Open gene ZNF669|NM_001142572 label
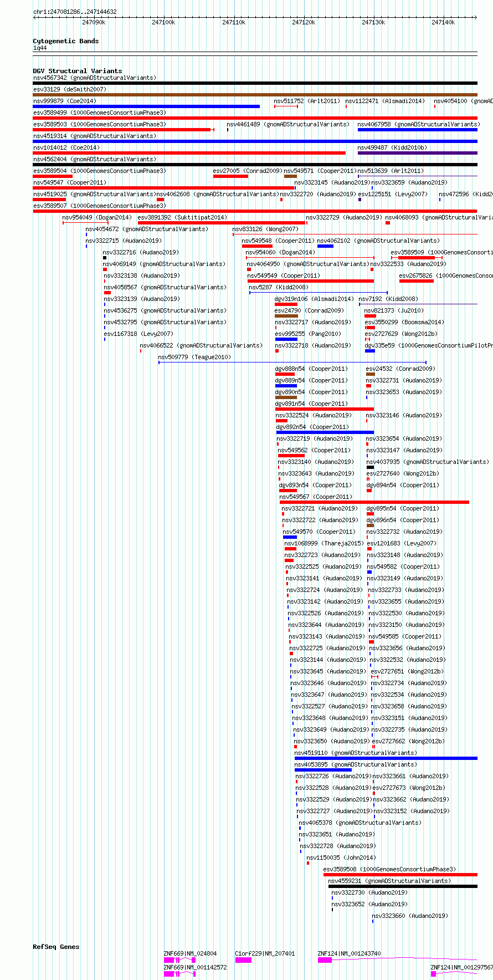The height and width of the screenshot is (980, 493). [196, 967]
